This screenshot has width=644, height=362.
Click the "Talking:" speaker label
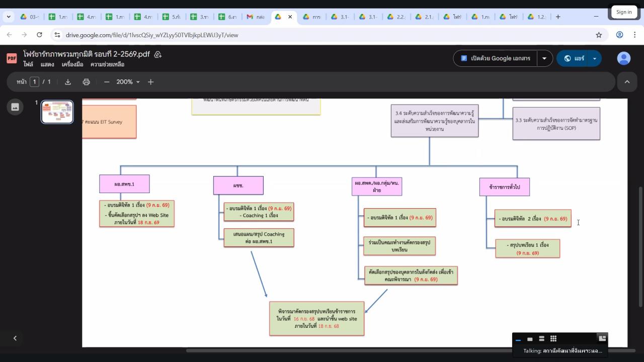point(562,351)
